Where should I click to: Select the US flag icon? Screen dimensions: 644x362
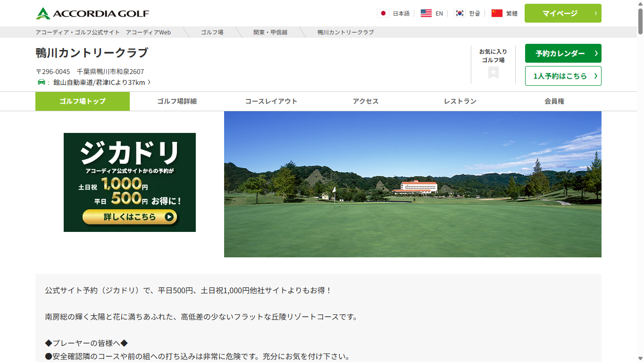click(426, 13)
